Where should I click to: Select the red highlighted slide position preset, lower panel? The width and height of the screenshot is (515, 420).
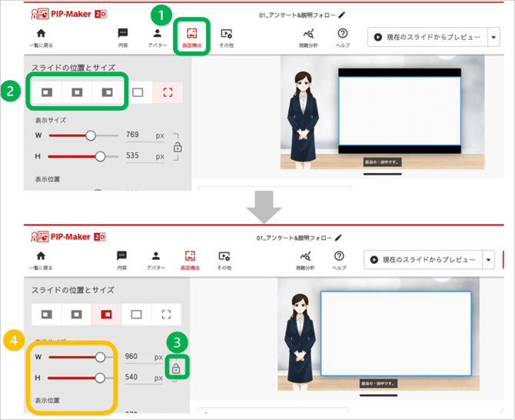click(x=105, y=314)
